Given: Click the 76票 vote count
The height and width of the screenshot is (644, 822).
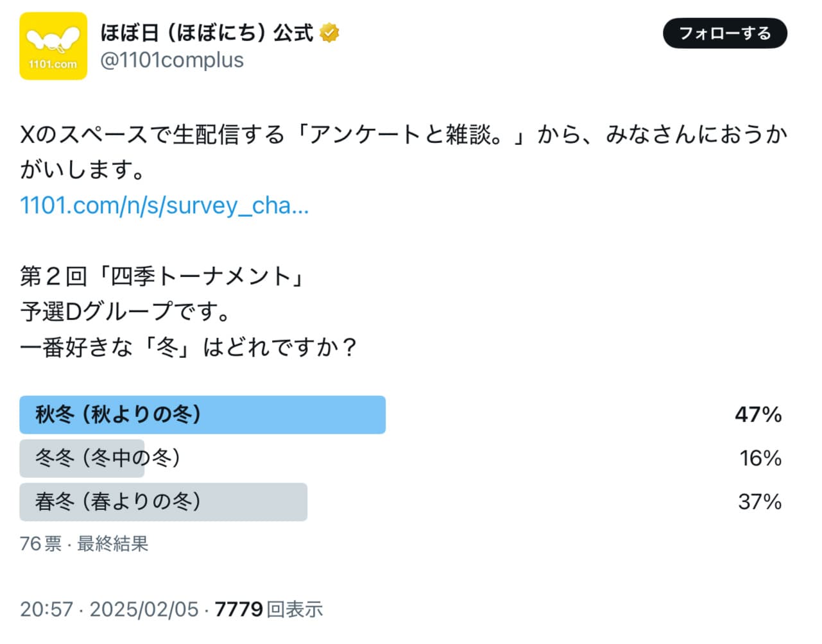Looking at the screenshot, I should pyautogui.click(x=40, y=544).
